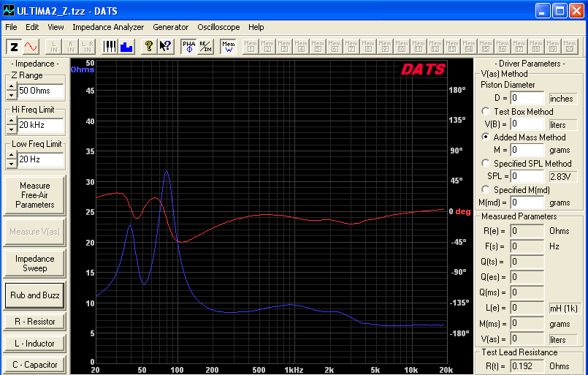Image resolution: width=588 pixels, height=375 pixels.
Task: Click the Mem W memory write icon
Action: [228, 47]
